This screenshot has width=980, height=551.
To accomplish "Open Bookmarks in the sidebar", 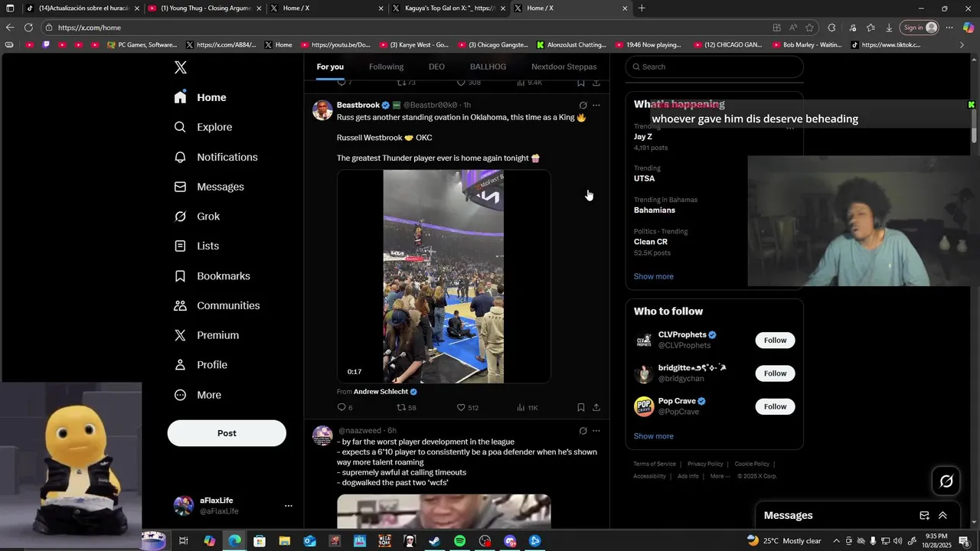I will pyautogui.click(x=212, y=275).
